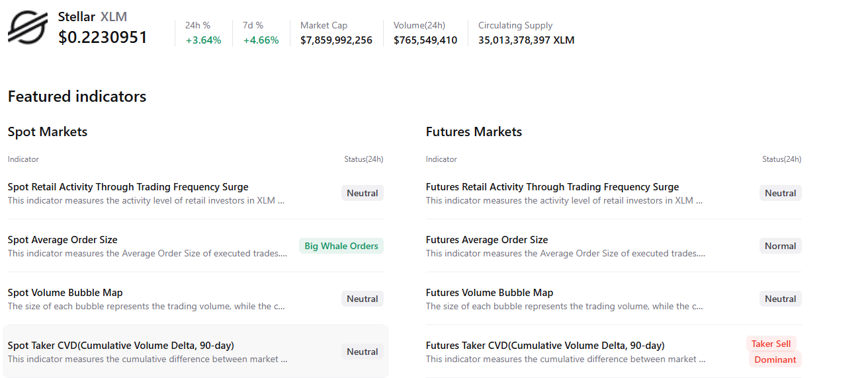Click Futures Volume Bubble Map description text

point(564,306)
